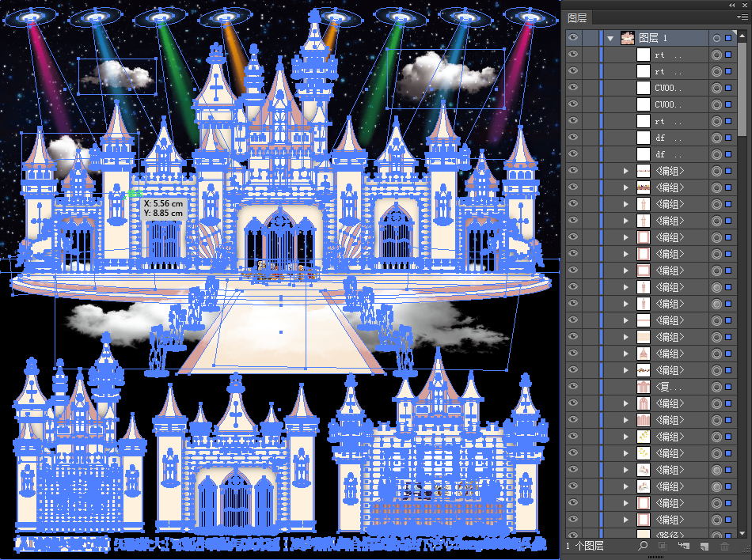Toggle eye of the lower df row
Image resolution: width=752 pixels, height=560 pixels.
[x=573, y=153]
